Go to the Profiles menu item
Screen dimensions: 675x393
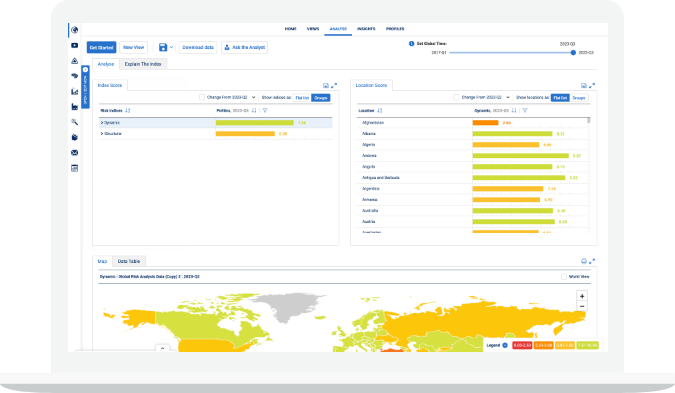point(395,29)
